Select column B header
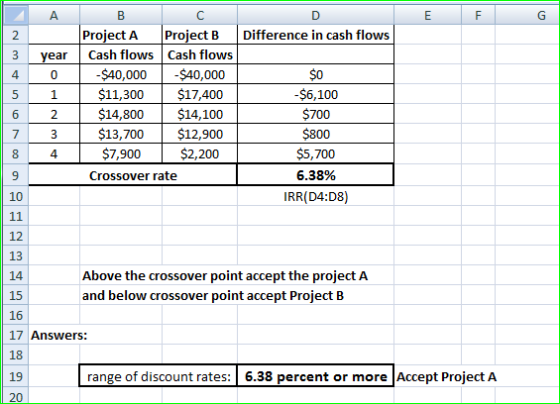This screenshot has width=560, height=404. pyautogui.click(x=121, y=15)
